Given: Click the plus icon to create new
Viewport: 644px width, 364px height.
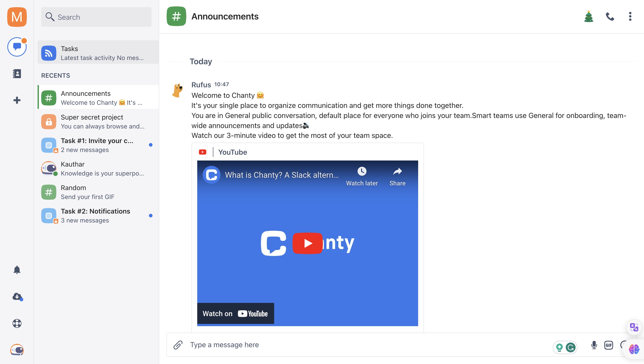Looking at the screenshot, I should [x=17, y=100].
